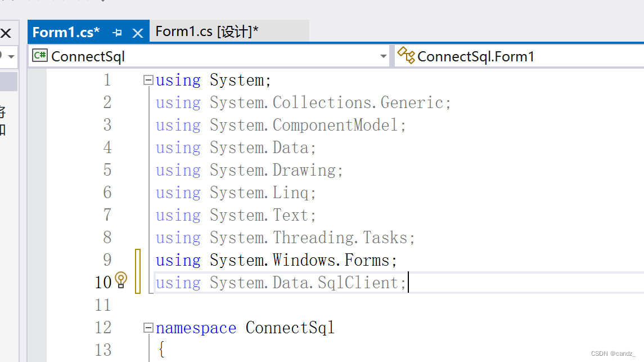Viewport: 644px width, 362px height.
Task: Open the lightbulb quick actions on line 10
Action: [121, 280]
